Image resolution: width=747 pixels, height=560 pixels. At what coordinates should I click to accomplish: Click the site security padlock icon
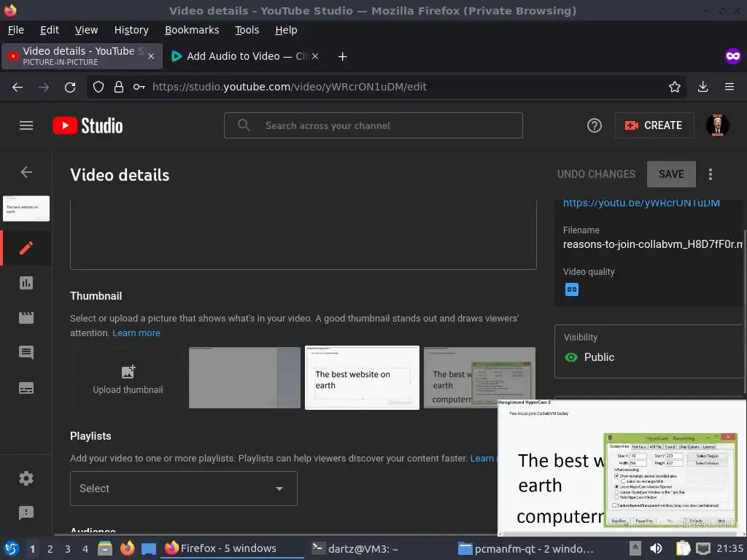pos(119,87)
